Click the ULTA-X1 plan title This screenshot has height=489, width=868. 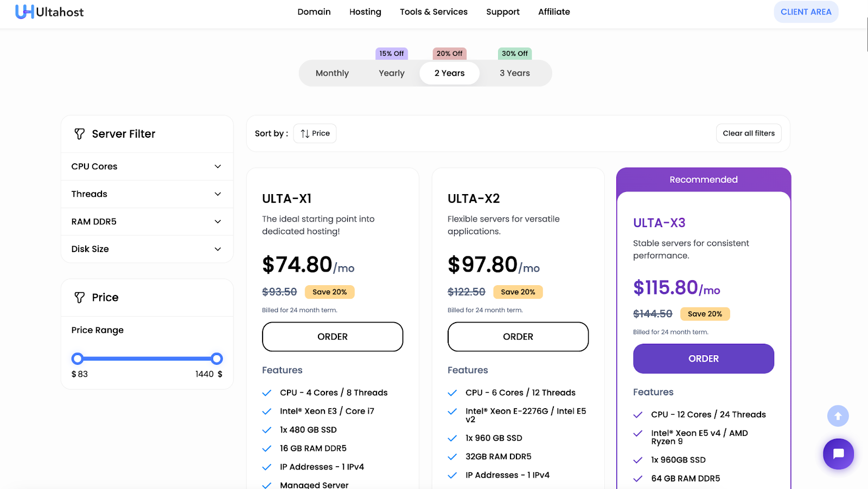[x=287, y=199]
